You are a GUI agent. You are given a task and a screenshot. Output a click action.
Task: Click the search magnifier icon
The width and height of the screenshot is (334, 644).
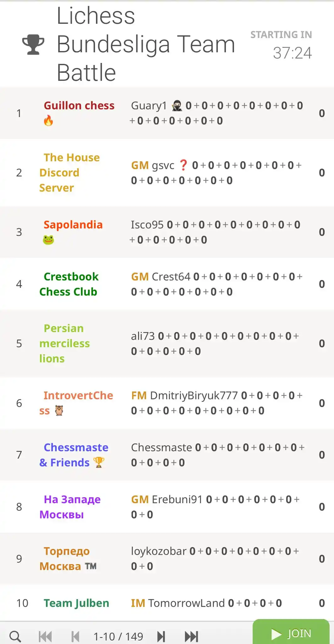tap(15, 636)
